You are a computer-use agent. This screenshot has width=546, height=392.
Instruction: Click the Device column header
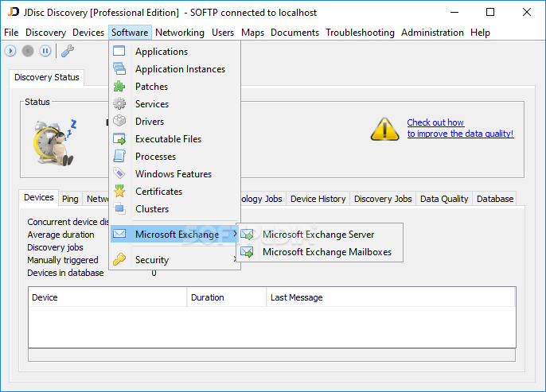[107, 297]
